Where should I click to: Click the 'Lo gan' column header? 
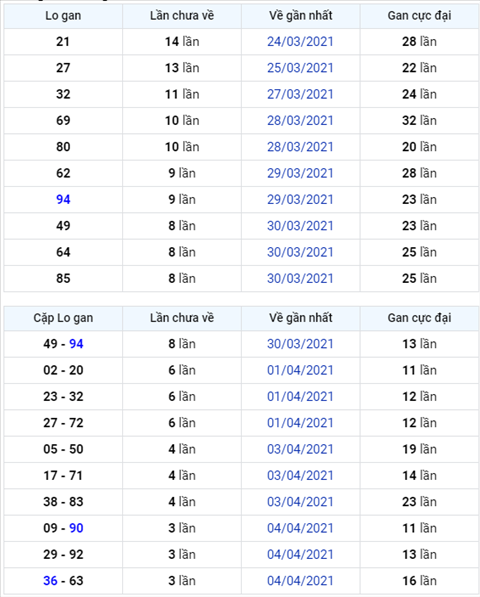click(x=63, y=16)
